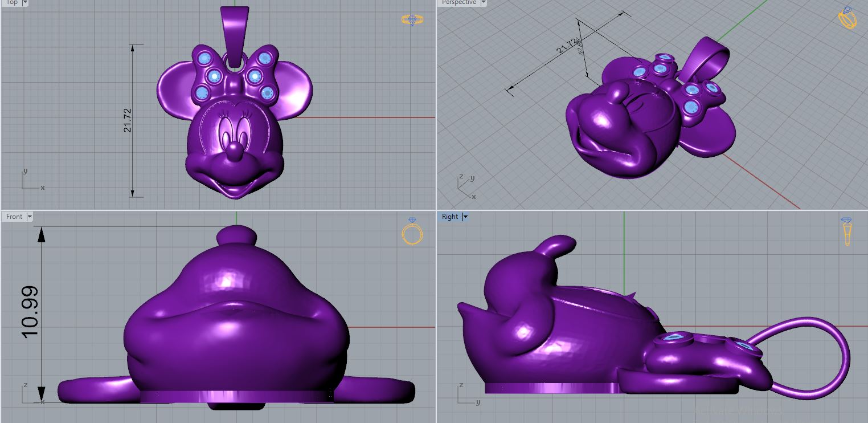This screenshot has width=868, height=423.
Task: Open the Top viewport dropdown arrow
Action: click(x=24, y=2)
